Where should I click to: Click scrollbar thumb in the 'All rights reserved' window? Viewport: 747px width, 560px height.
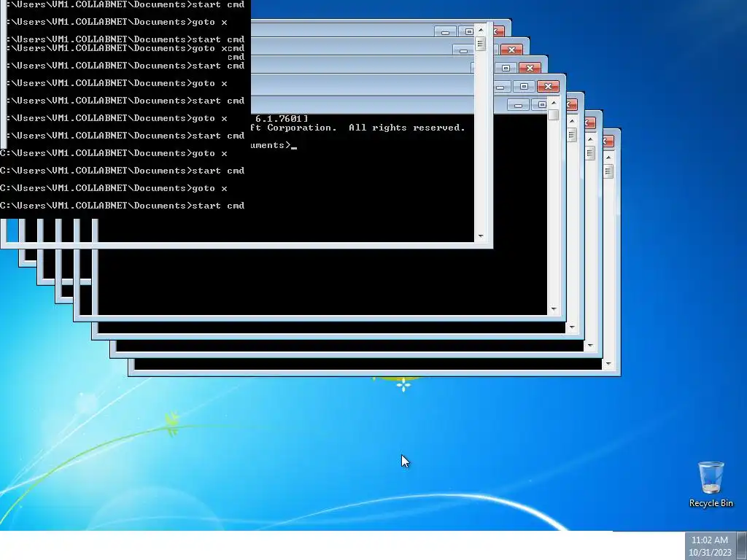tap(554, 114)
